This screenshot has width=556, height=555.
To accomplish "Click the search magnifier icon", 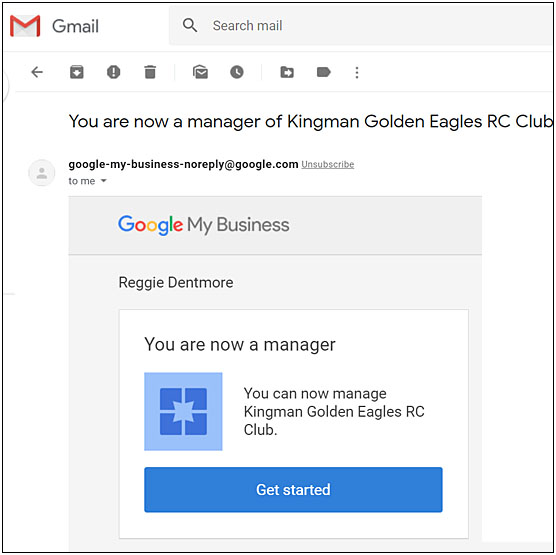I will click(190, 26).
